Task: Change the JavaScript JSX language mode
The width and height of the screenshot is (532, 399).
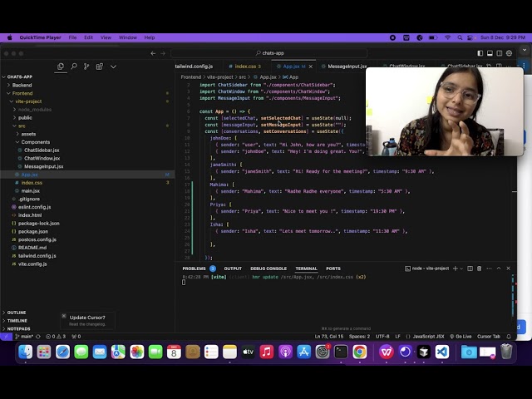Action: pyautogui.click(x=428, y=337)
